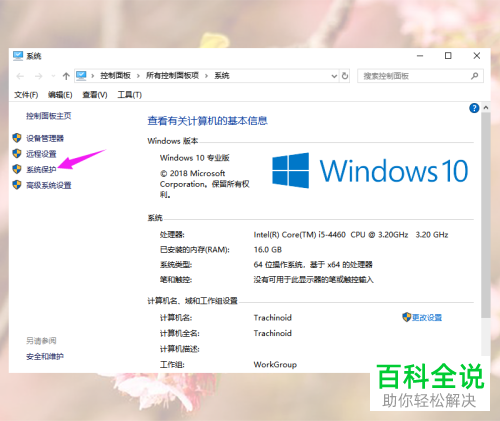Expand the chevron after 所有控制面板项 breadcrumb

(x=206, y=76)
